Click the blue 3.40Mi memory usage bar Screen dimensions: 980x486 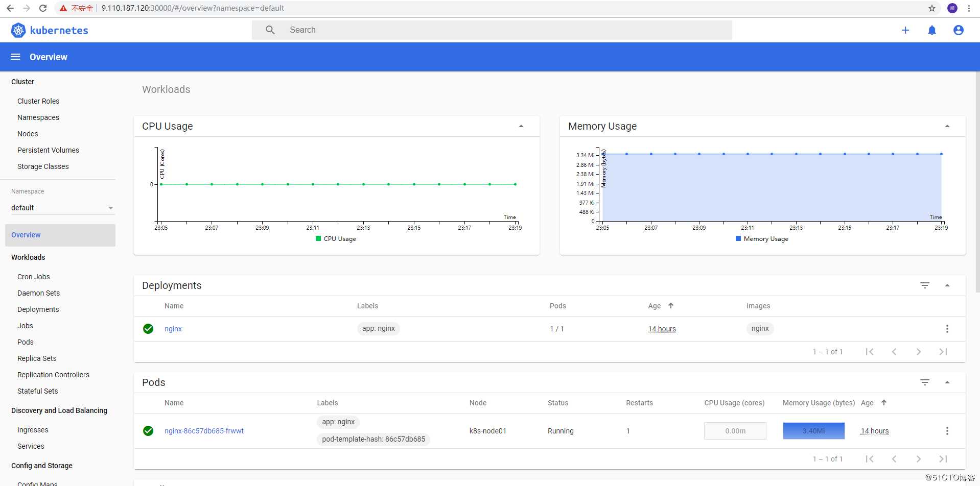point(813,431)
